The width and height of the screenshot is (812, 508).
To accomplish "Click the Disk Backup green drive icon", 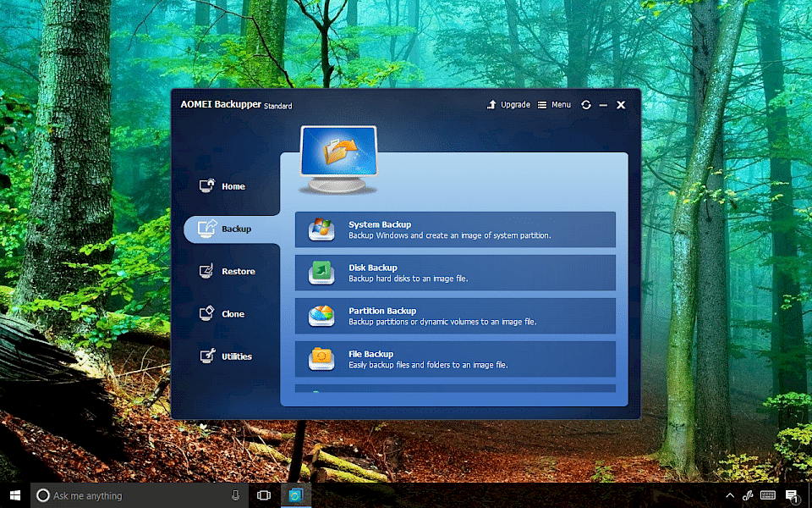I will (x=321, y=273).
